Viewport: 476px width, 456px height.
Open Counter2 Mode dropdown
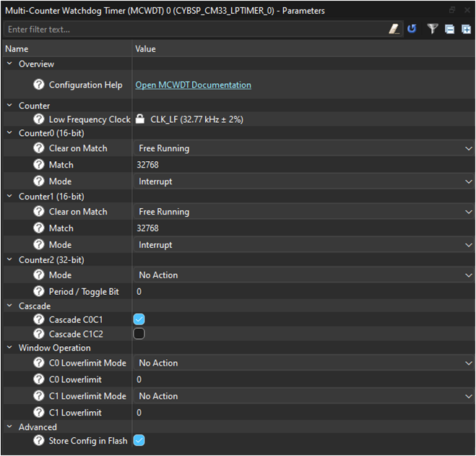tap(303, 275)
